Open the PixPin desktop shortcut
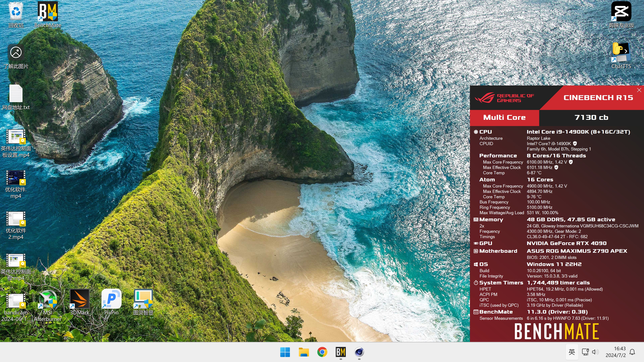Viewport: 644px width, 362px height. (x=111, y=302)
